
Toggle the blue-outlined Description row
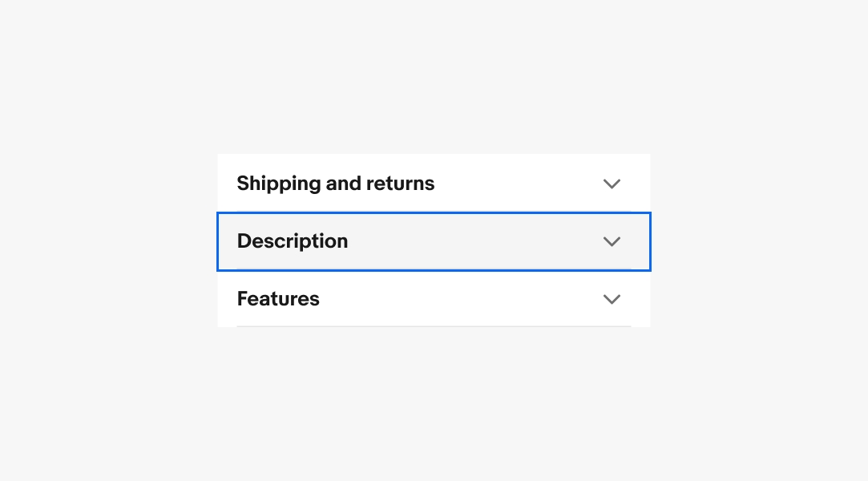pyautogui.click(x=434, y=241)
